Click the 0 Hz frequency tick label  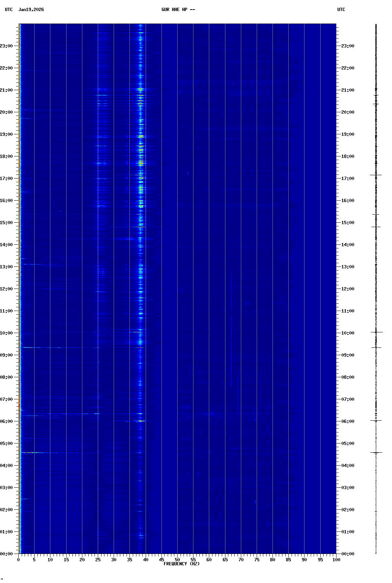pos(18,560)
